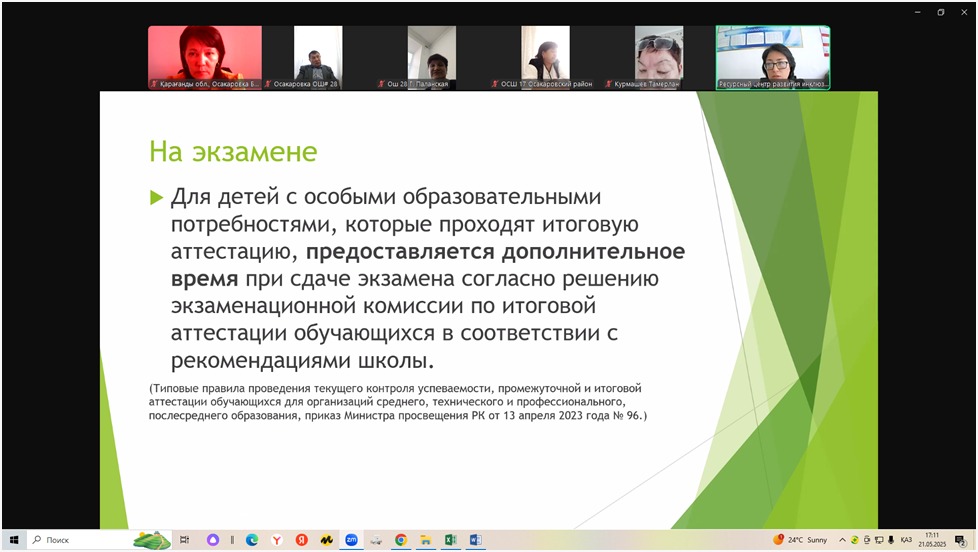The image size is (978, 552).
Task: Click the green sync tray icon
Action: coord(855,540)
